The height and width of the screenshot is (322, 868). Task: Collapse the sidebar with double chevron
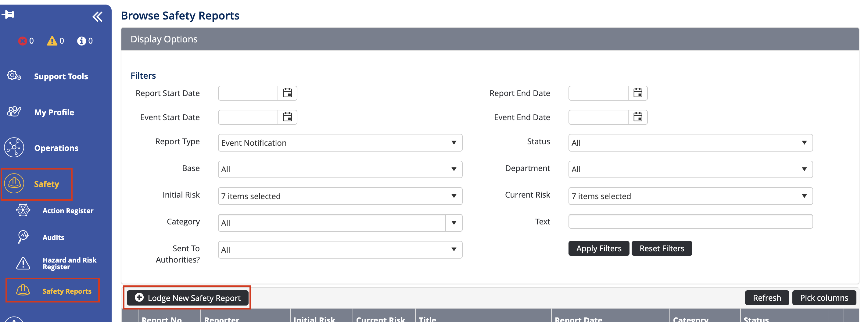(x=97, y=16)
